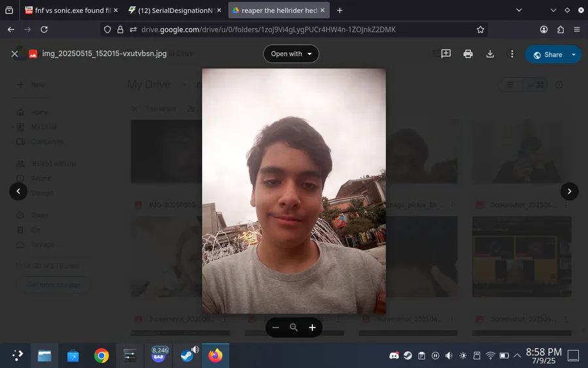The width and height of the screenshot is (588, 368).
Task: Open the clipboard tray icon
Action: tap(421, 356)
